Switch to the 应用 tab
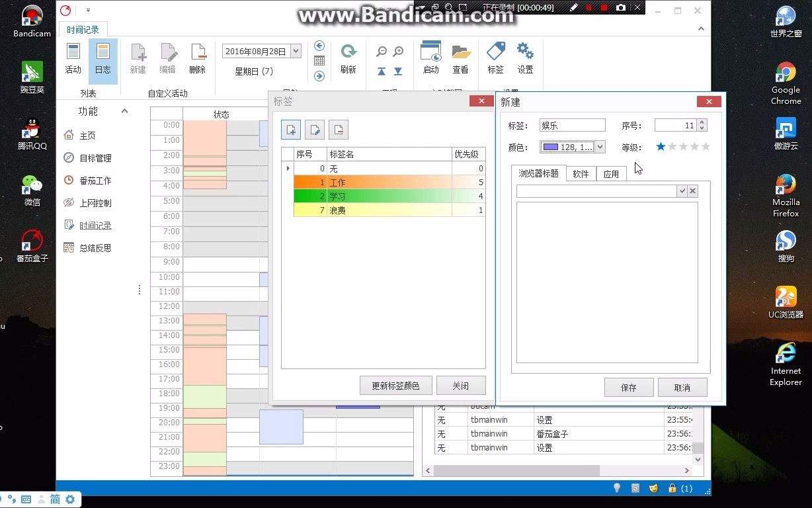This screenshot has height=508, width=812. click(612, 174)
